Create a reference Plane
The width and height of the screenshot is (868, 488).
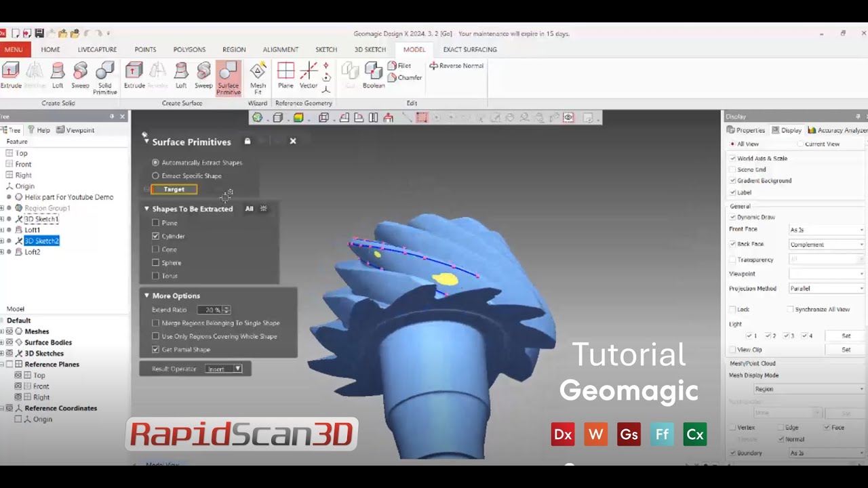(x=285, y=75)
